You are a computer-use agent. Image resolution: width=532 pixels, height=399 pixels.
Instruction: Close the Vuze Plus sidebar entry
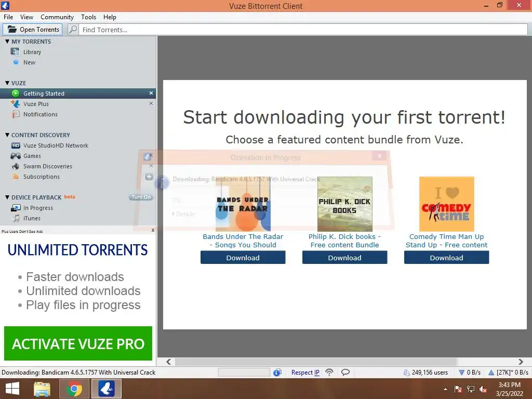click(x=151, y=103)
